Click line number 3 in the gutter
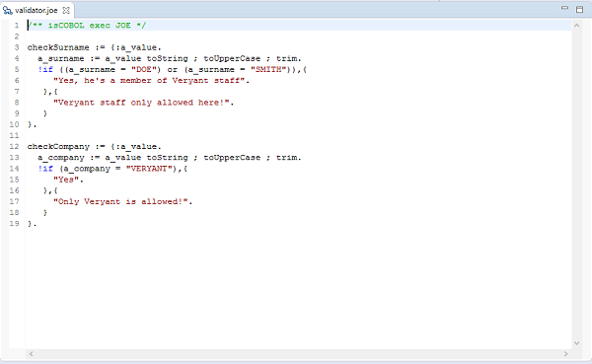Image resolution: width=592 pixels, height=364 pixels. 17,47
